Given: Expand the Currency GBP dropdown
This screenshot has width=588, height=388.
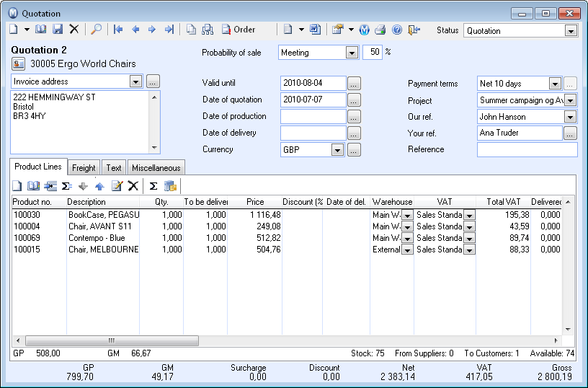Looking at the screenshot, I should 337,150.
